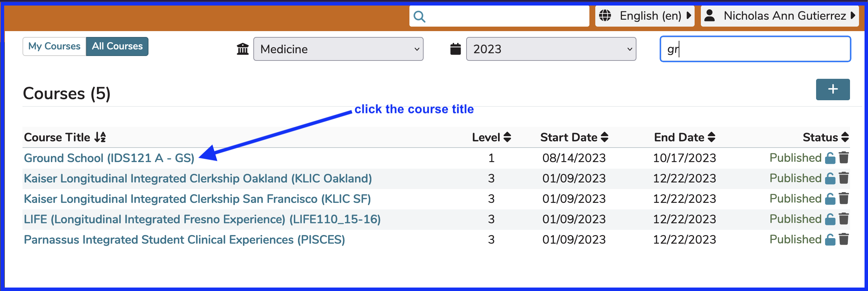Toggle lock on Ground School course

pos(830,158)
